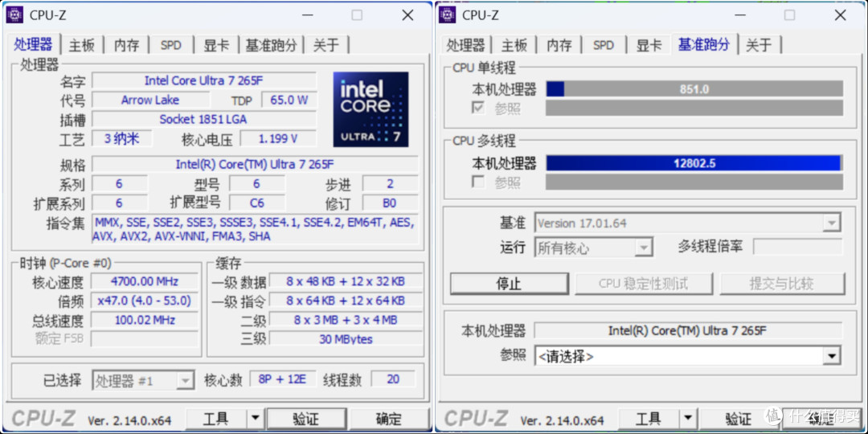Open SPD tab in left CPU-Z window
Screen dimensions: 868x434
pos(171,45)
